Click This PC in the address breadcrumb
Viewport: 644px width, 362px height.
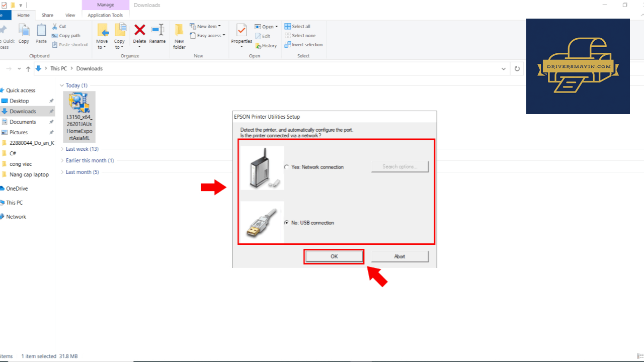point(58,68)
